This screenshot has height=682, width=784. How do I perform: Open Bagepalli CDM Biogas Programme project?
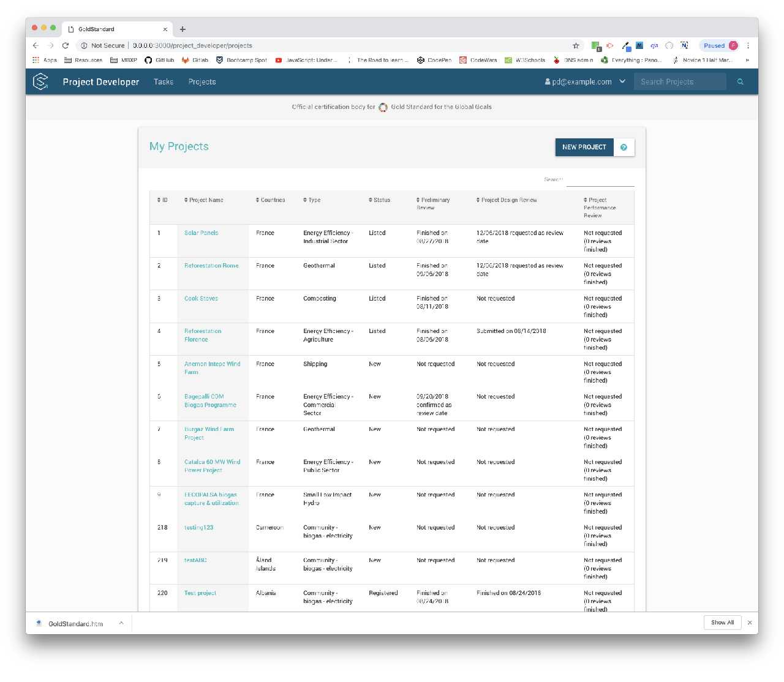210,401
